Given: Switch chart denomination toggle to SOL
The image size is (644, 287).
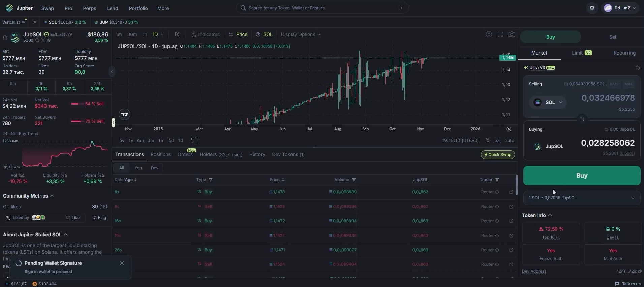Looking at the screenshot, I should 264,34.
